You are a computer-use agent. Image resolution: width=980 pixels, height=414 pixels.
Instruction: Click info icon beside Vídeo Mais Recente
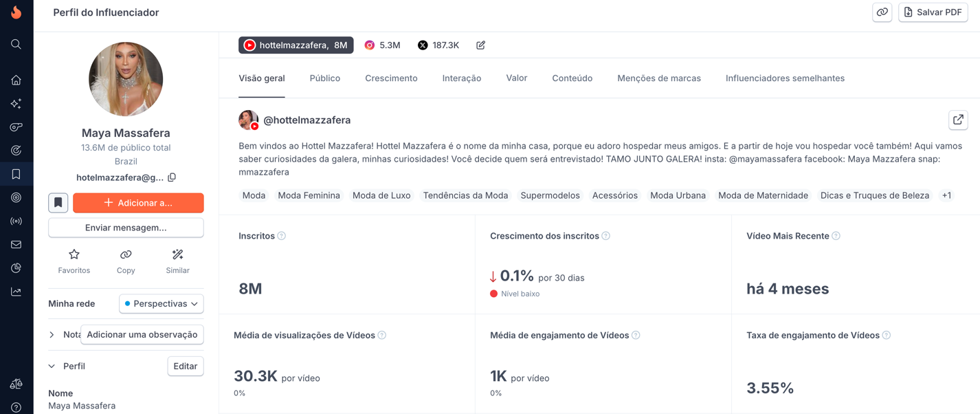[x=836, y=236]
